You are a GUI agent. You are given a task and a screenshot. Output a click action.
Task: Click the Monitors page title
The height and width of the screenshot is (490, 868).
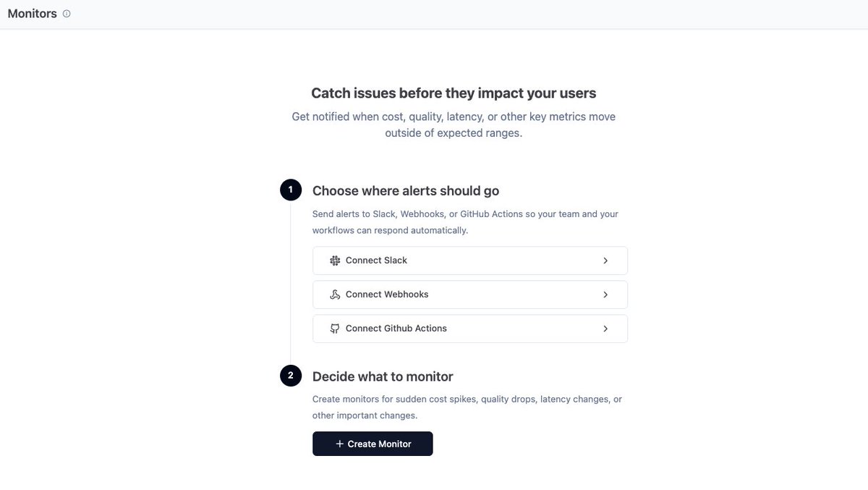(x=32, y=14)
